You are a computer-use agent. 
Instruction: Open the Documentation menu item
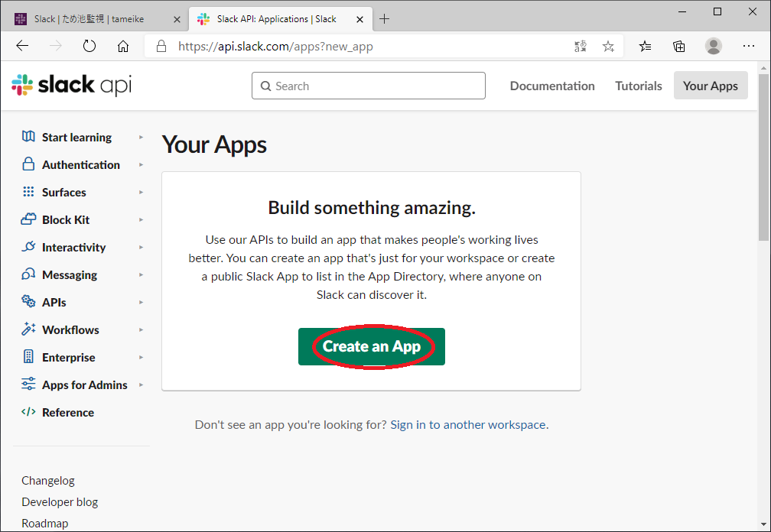coord(551,86)
